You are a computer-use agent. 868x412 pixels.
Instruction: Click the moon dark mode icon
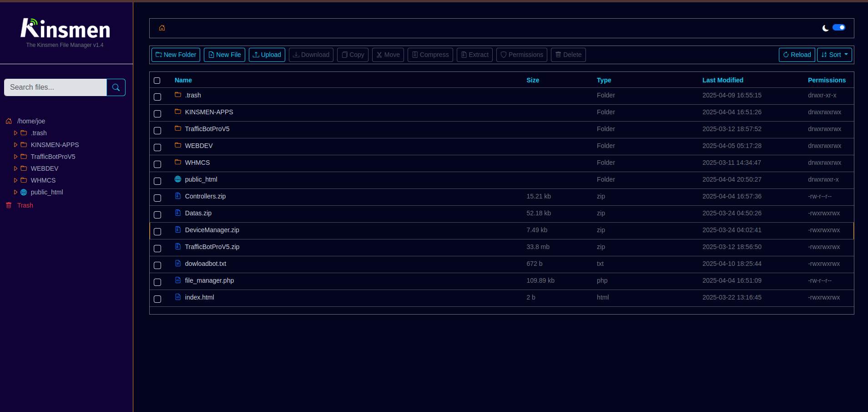825,28
